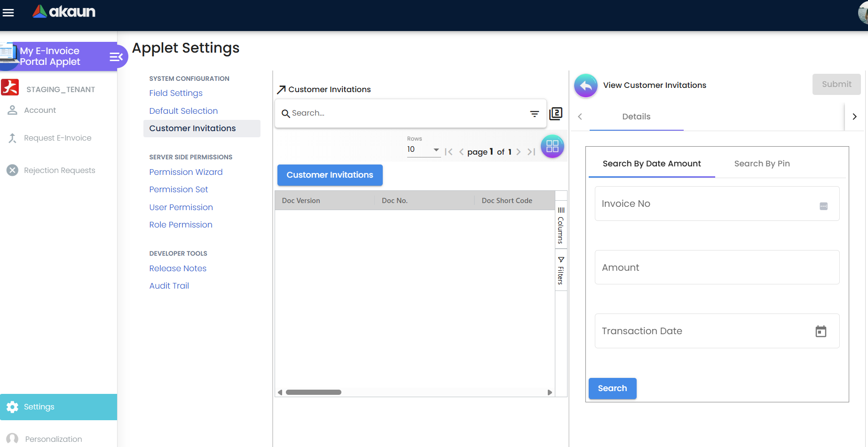
Task: Expand the Columns side panel
Action: pyautogui.click(x=560, y=225)
